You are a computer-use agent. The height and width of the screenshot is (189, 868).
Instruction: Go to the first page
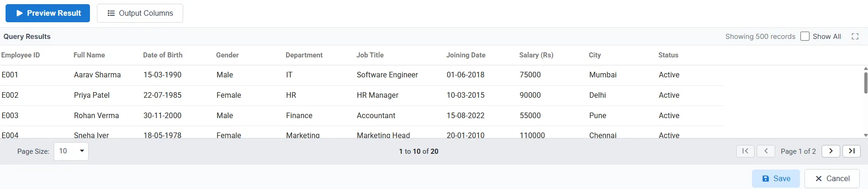[x=745, y=151]
